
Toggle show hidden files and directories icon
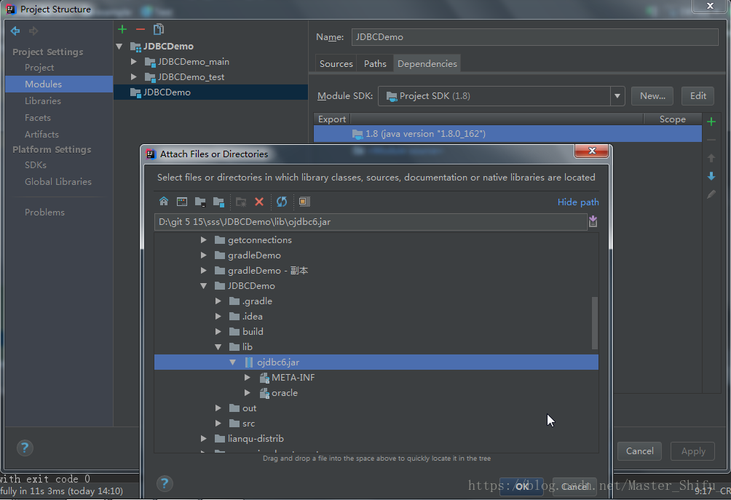coord(304,201)
